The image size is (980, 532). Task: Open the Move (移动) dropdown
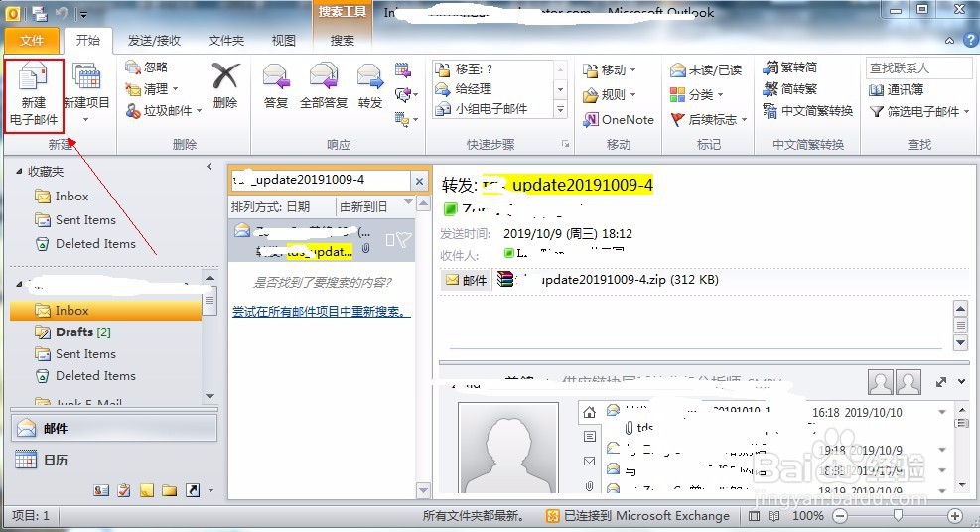pos(610,69)
